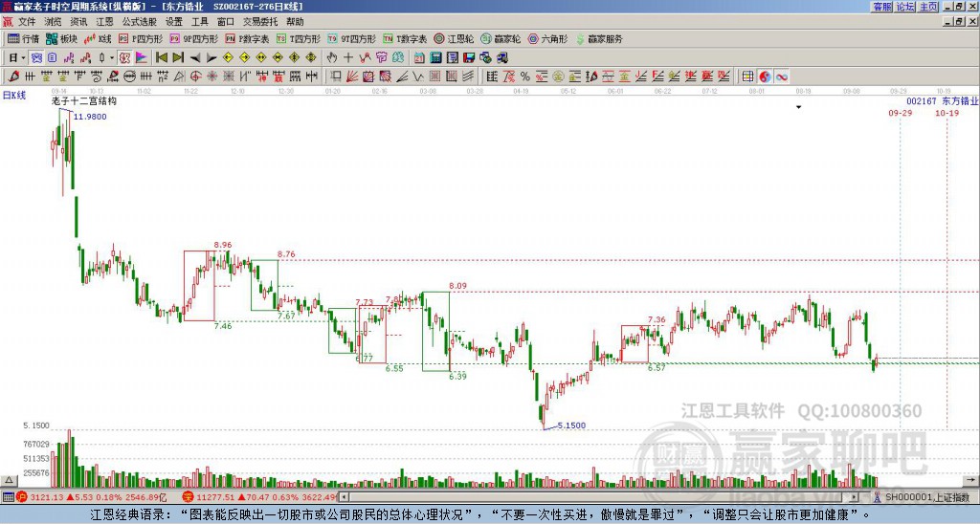
Task: Click the 行情 toolbar button
Action: [24, 38]
